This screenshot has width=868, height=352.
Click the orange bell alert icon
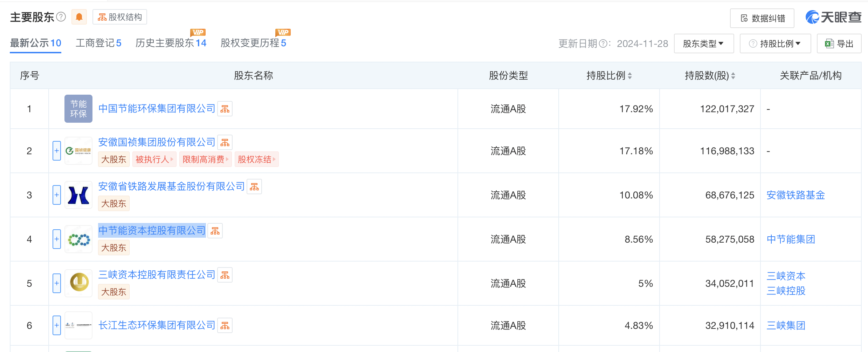pos(79,17)
